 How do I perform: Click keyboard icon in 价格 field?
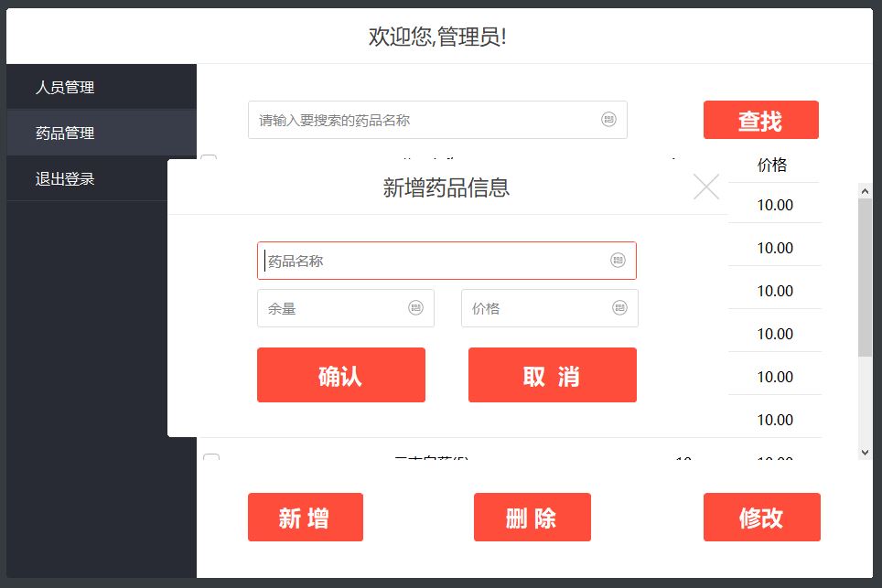619,307
